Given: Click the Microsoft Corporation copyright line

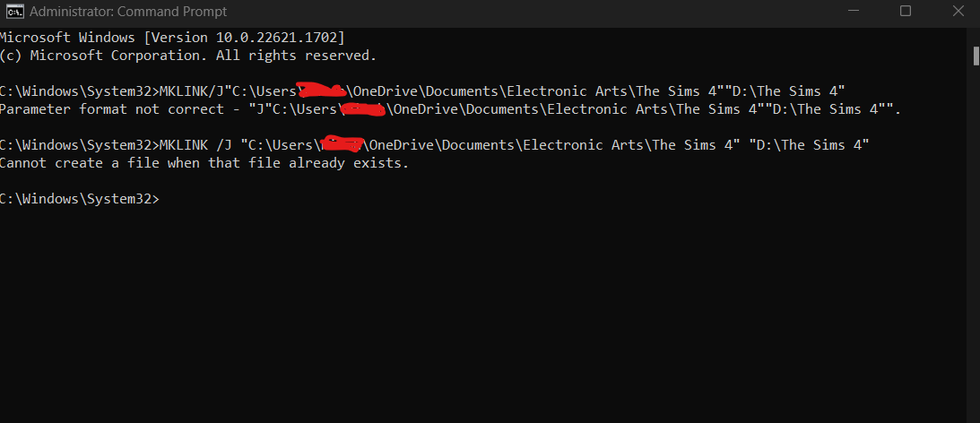Looking at the screenshot, I should (x=188, y=56).
